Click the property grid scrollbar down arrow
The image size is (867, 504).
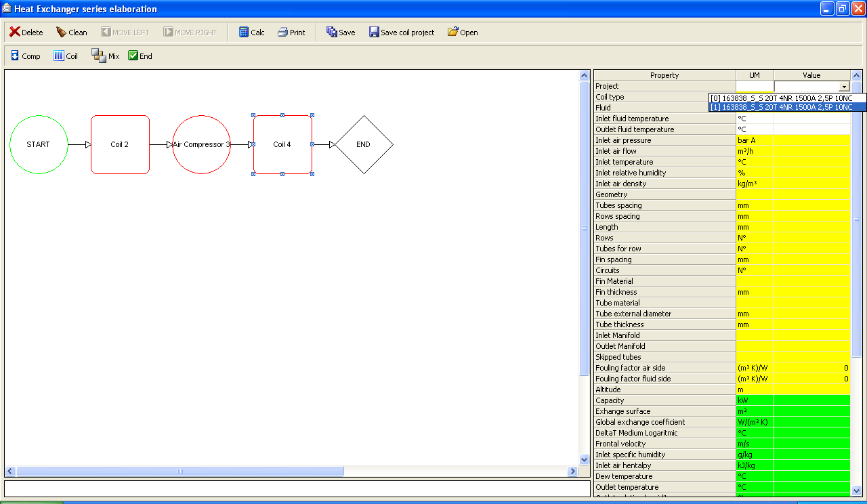click(856, 490)
